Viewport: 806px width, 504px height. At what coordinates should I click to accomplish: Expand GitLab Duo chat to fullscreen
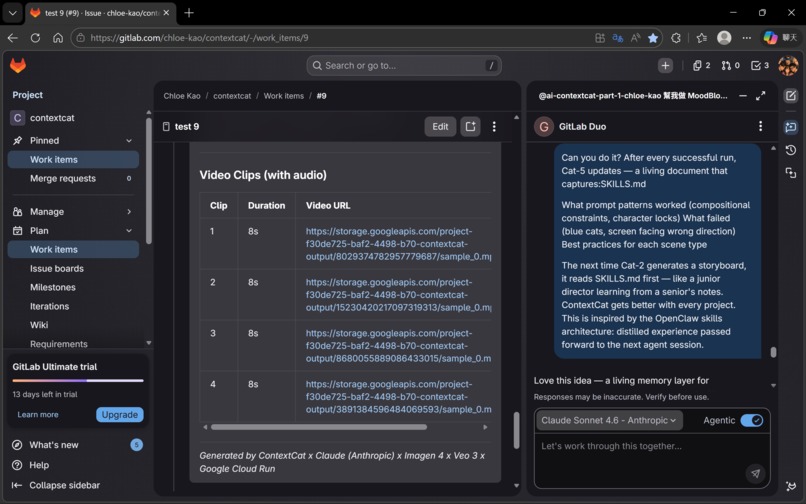[760, 96]
